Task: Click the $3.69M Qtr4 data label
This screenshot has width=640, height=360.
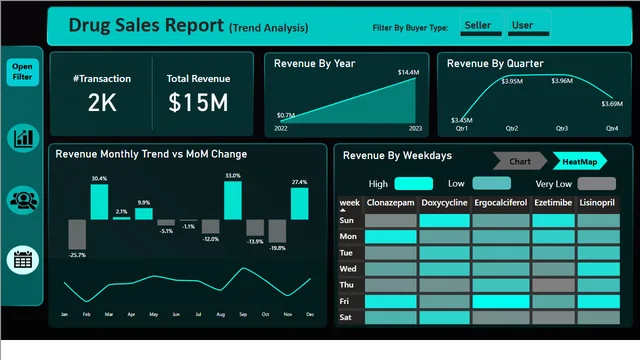Action: [612, 104]
